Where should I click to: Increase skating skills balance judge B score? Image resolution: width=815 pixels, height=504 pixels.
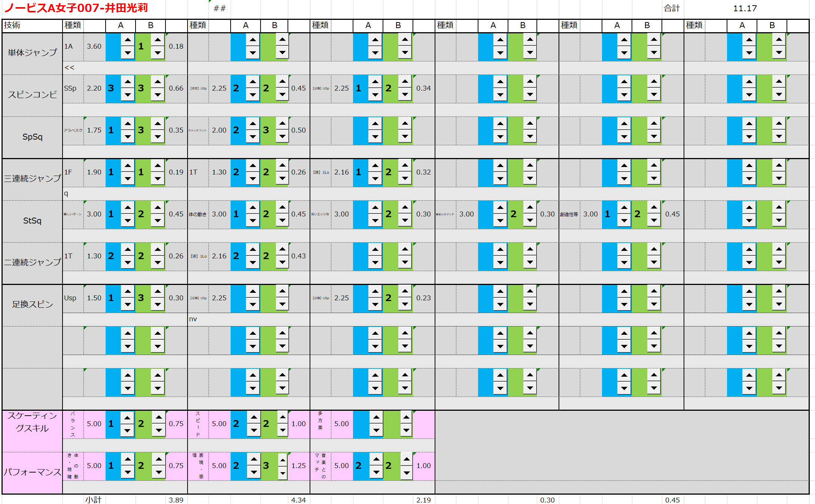159,417
